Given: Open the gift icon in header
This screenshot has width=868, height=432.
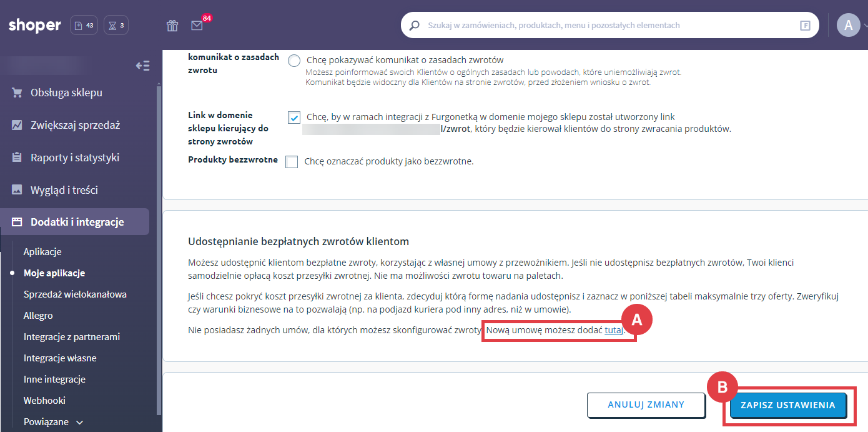Looking at the screenshot, I should [x=172, y=26].
